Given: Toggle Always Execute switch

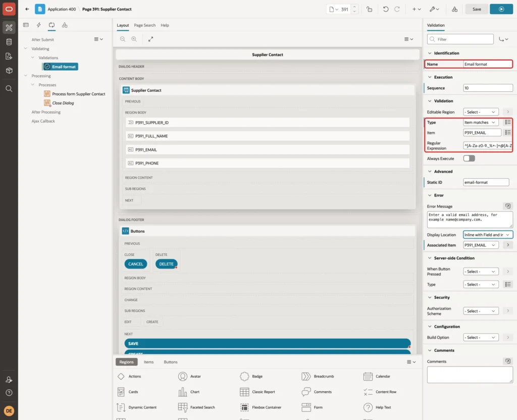Looking at the screenshot, I should [469, 159].
